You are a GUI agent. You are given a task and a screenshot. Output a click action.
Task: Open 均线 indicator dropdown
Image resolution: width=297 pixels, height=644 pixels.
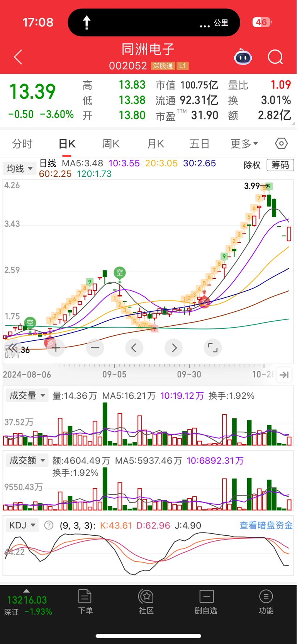tap(20, 168)
